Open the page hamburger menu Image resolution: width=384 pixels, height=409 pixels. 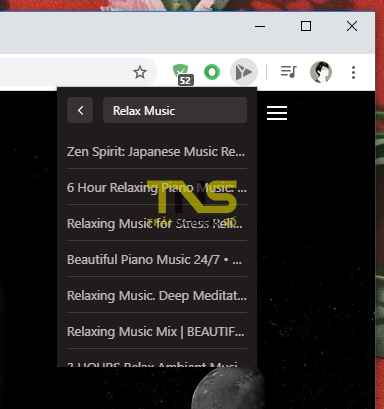pos(277,113)
